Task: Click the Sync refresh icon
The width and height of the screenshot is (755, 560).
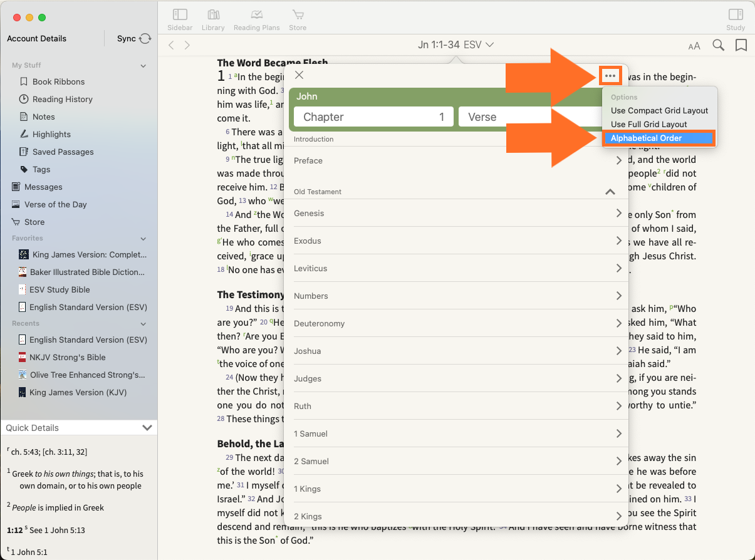Action: point(145,38)
